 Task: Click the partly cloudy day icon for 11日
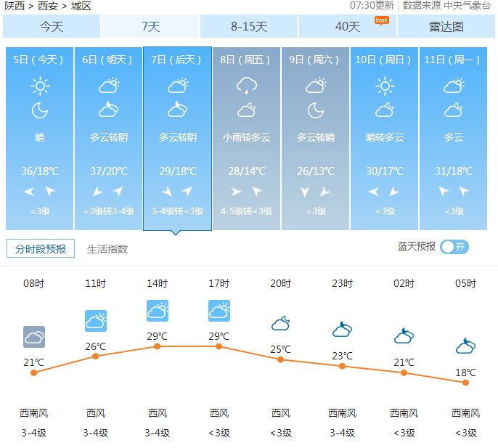coord(454,86)
